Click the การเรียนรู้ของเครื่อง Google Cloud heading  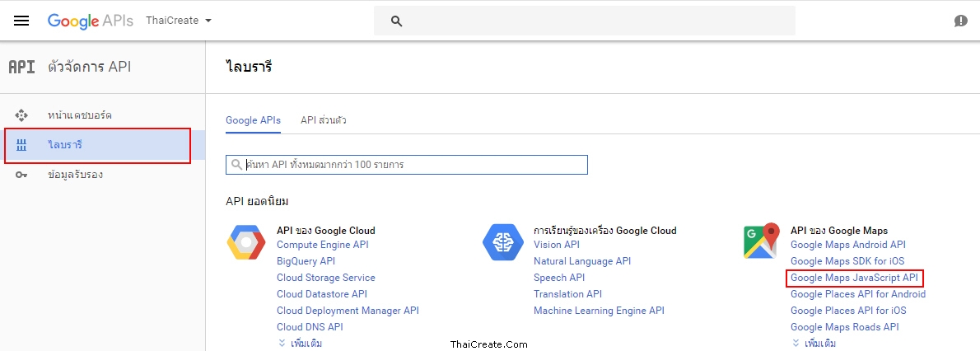(x=605, y=231)
